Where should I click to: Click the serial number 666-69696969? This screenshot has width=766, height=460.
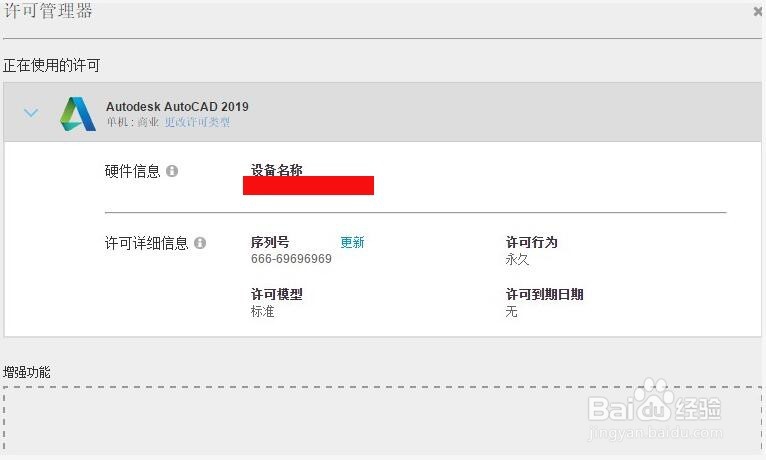[x=291, y=259]
